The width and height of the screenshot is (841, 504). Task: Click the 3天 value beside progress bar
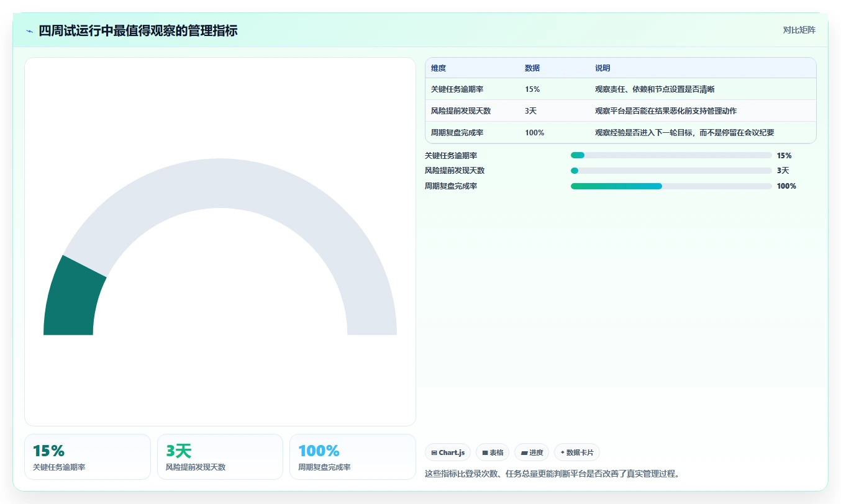point(783,171)
